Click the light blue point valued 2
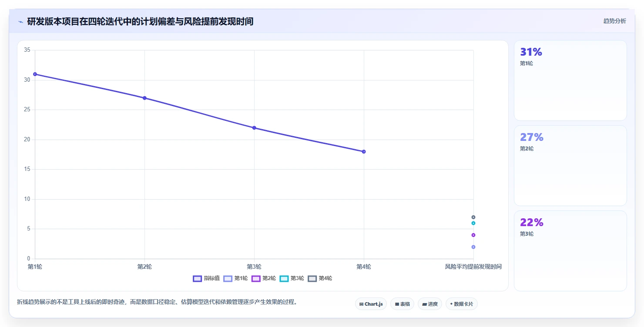Viewport: 644px width, 327px height. tap(473, 247)
